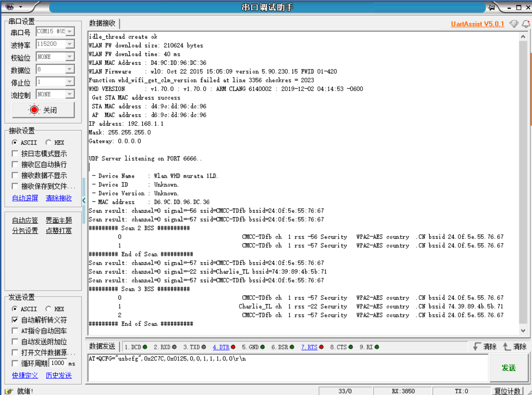Click the RX:3850 status bar counter
Viewport: 532px width, 395px height.
[x=403, y=391]
